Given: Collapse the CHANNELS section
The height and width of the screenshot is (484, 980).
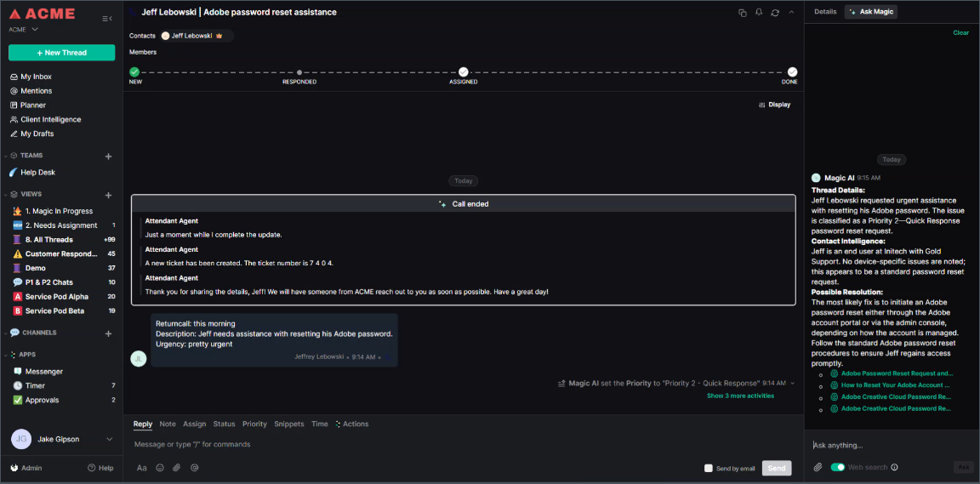Looking at the screenshot, I should coord(6,333).
